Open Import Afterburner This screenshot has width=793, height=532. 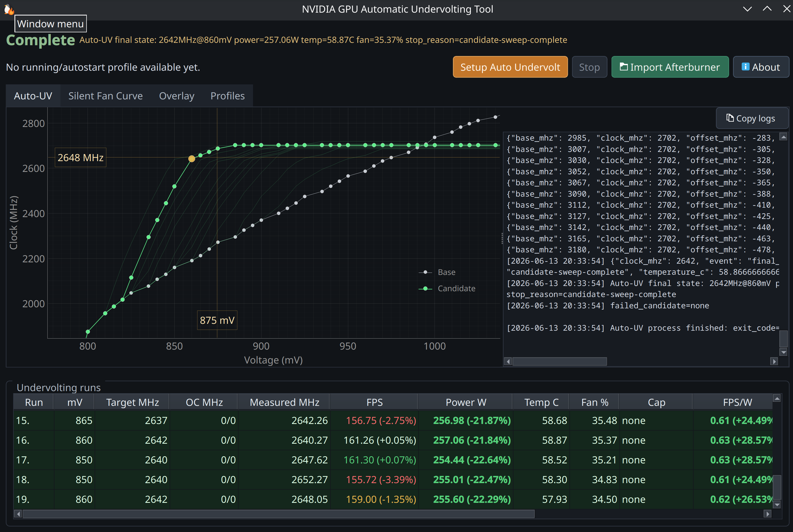(670, 67)
